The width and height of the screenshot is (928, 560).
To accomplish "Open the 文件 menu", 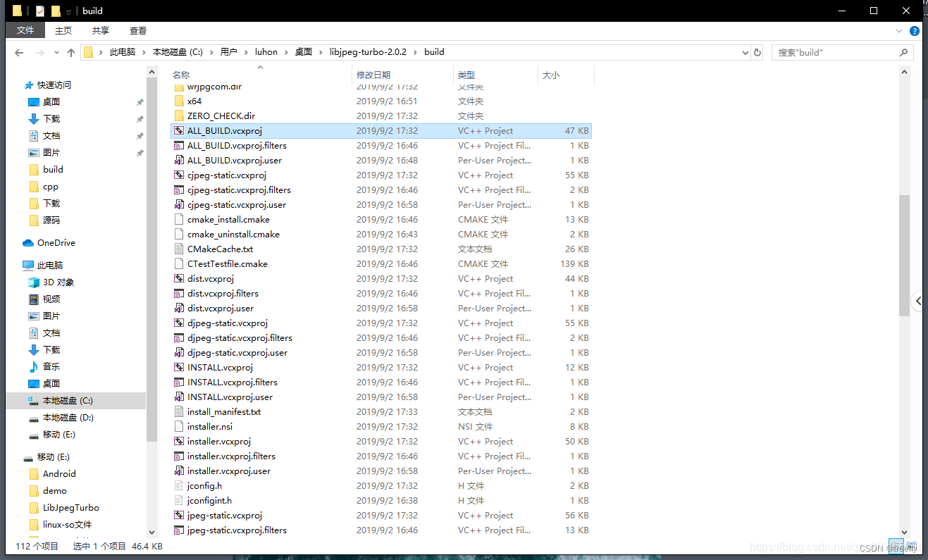I will [25, 30].
